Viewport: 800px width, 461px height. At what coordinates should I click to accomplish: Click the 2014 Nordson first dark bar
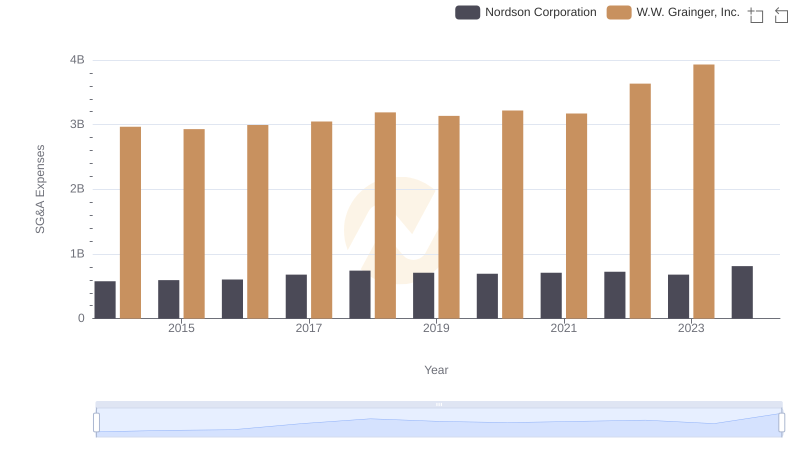[105, 300]
